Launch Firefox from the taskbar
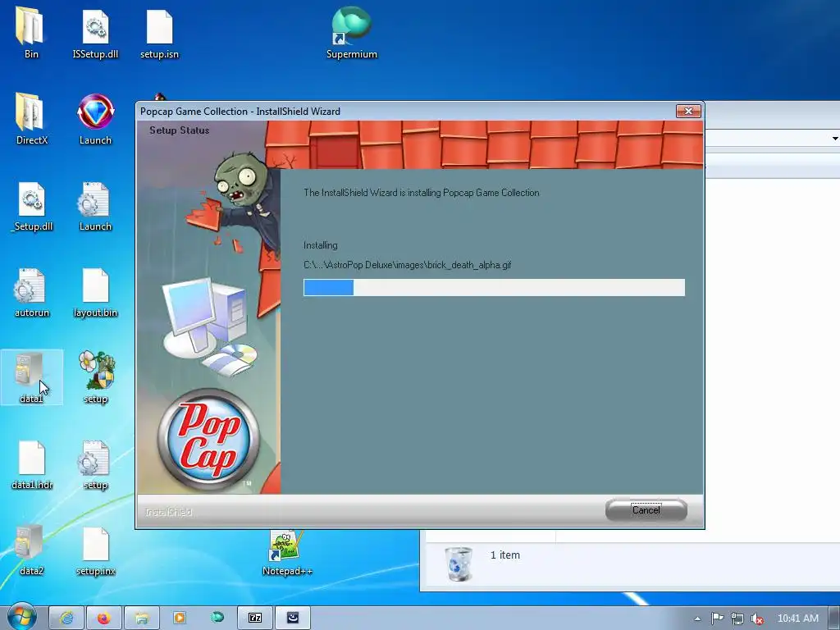Screen dimensions: 840x630 click(x=104, y=619)
